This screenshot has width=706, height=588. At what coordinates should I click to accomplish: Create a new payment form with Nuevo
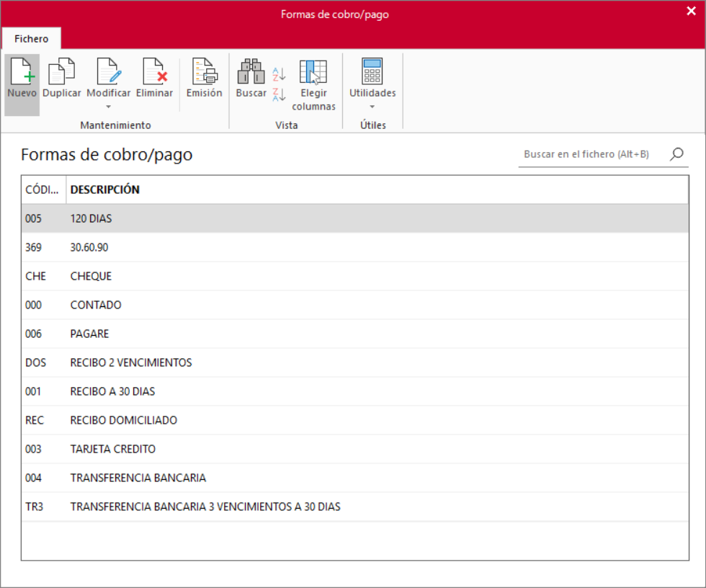tap(22, 84)
